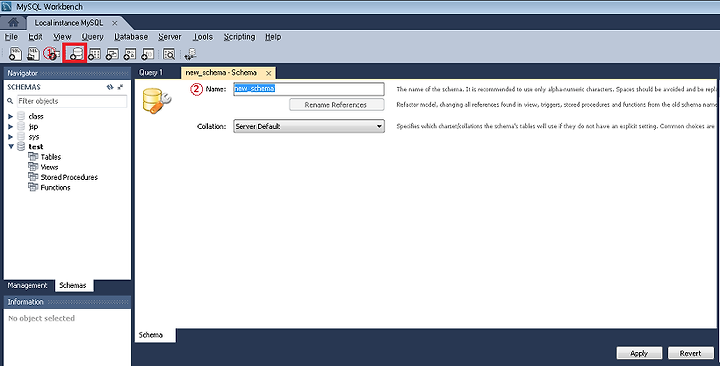Open the Edit menu
This screenshot has width=720, height=366.
point(35,37)
